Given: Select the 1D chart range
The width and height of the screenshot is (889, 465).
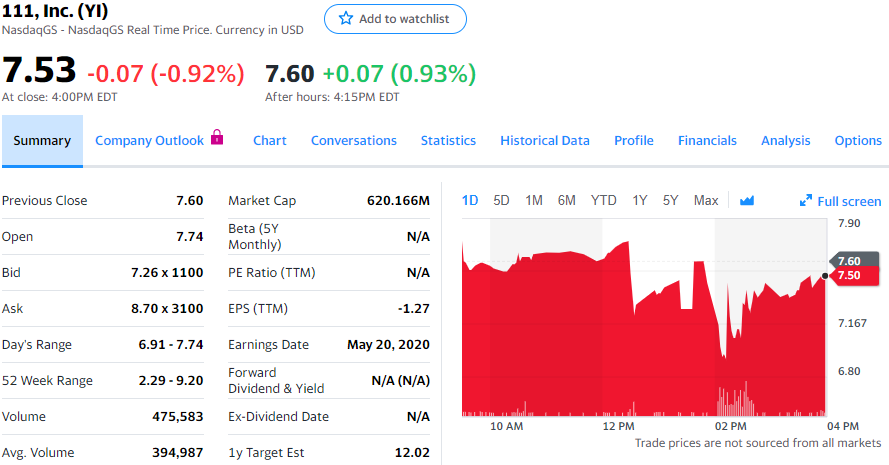Looking at the screenshot, I should (x=470, y=201).
